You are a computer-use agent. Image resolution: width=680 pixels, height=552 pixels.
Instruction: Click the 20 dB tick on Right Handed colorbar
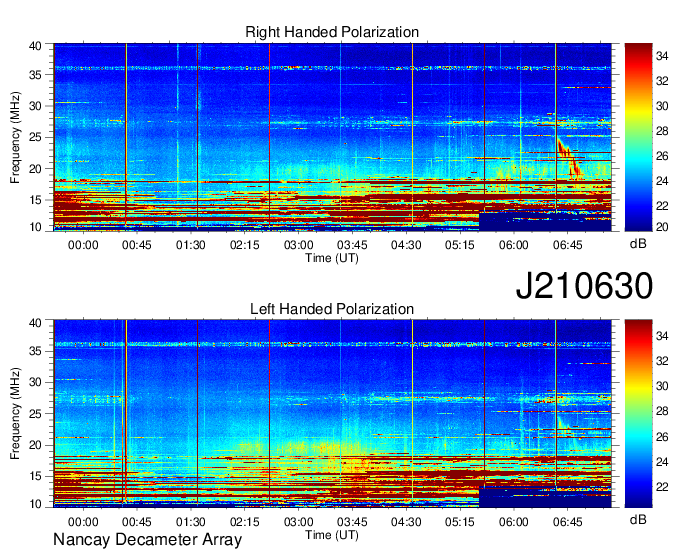(x=662, y=227)
